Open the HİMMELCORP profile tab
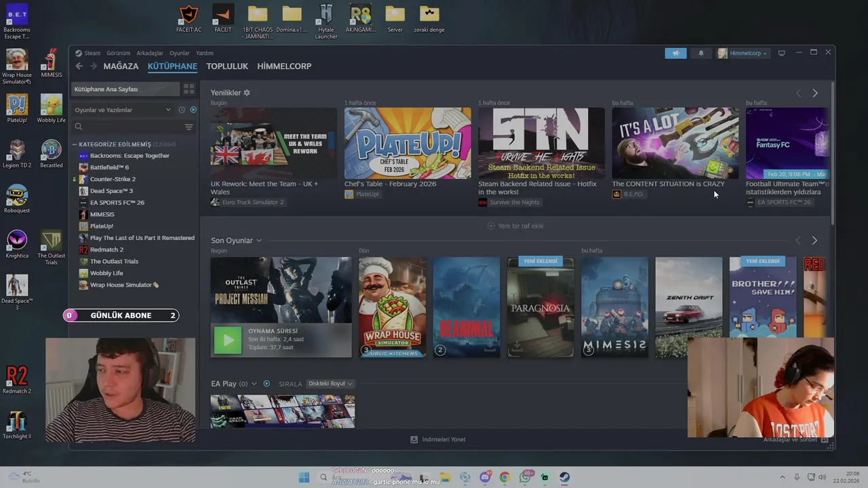868x488 pixels. pyautogui.click(x=284, y=66)
